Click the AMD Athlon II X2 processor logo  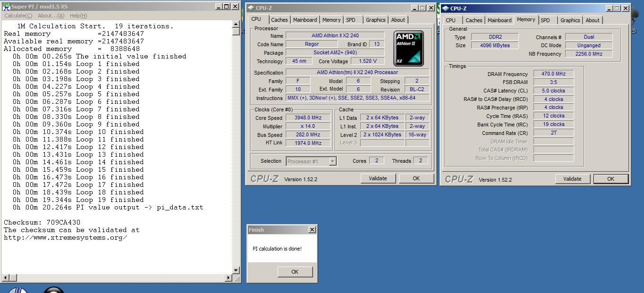point(408,49)
